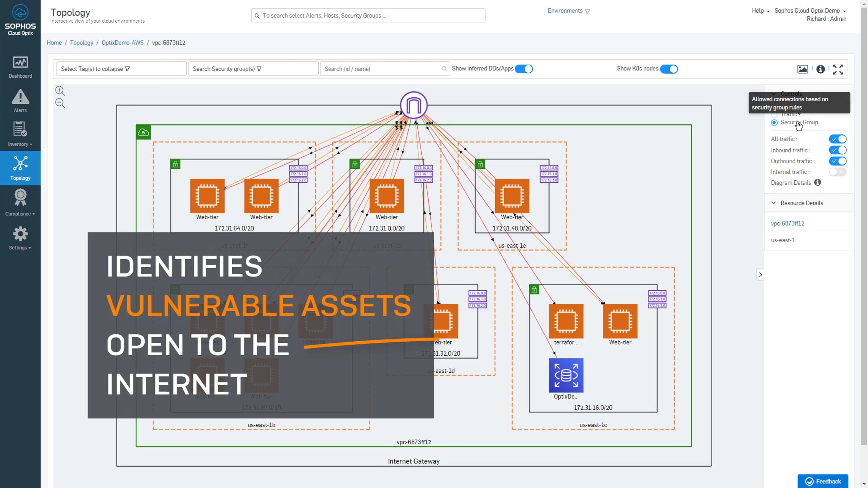Screen dimensions: 868x488
Task: Open the Environments filter dropdown
Action: [569, 11]
